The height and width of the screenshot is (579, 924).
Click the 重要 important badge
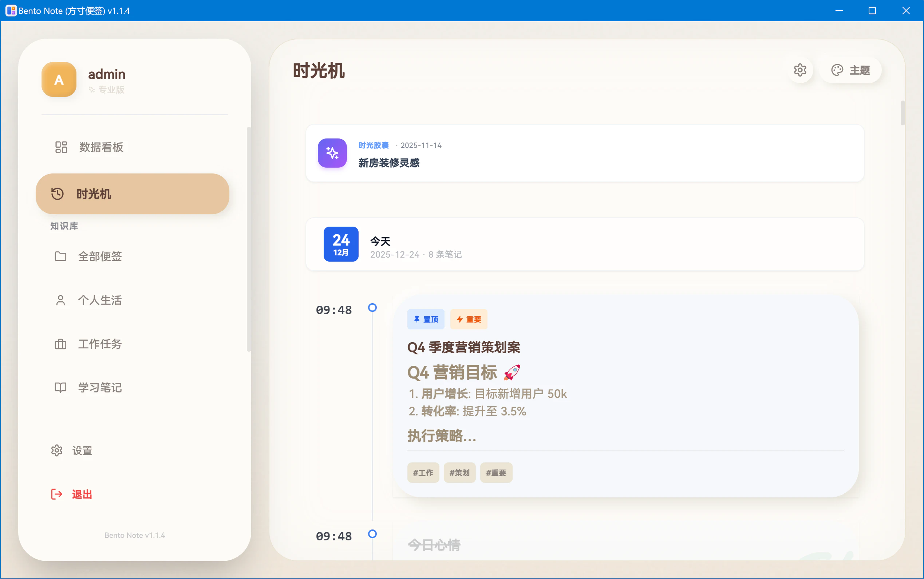pyautogui.click(x=468, y=319)
